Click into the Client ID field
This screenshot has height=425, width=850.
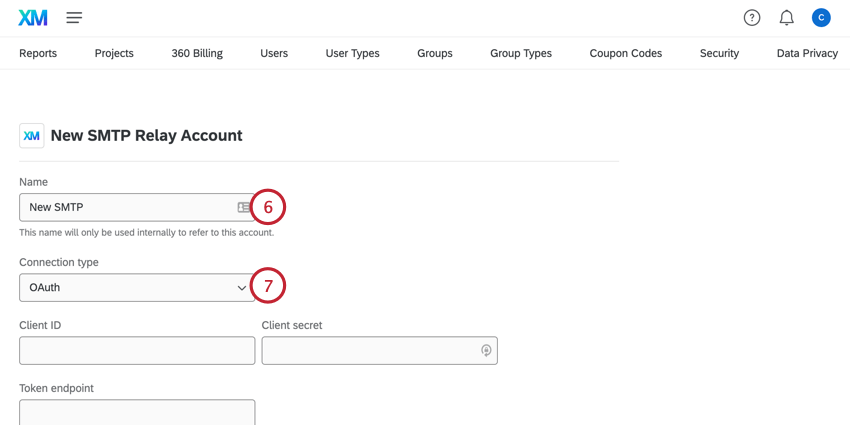point(137,351)
